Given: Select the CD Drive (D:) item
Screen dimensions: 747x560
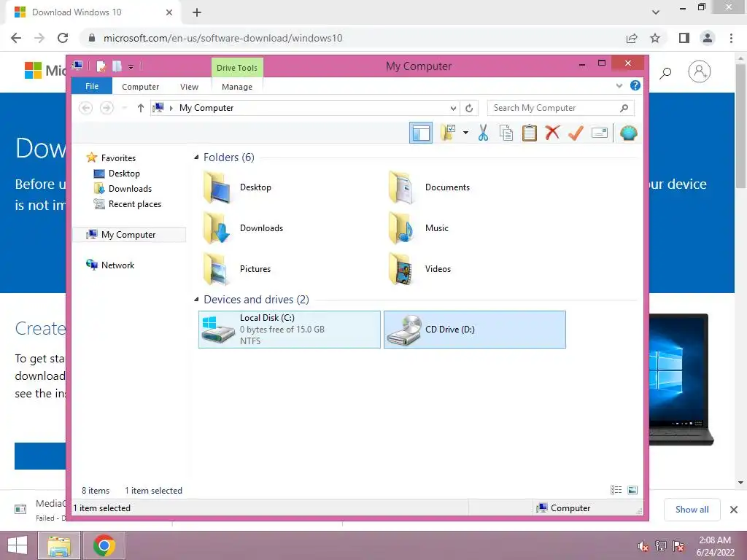Looking at the screenshot, I should tap(474, 330).
